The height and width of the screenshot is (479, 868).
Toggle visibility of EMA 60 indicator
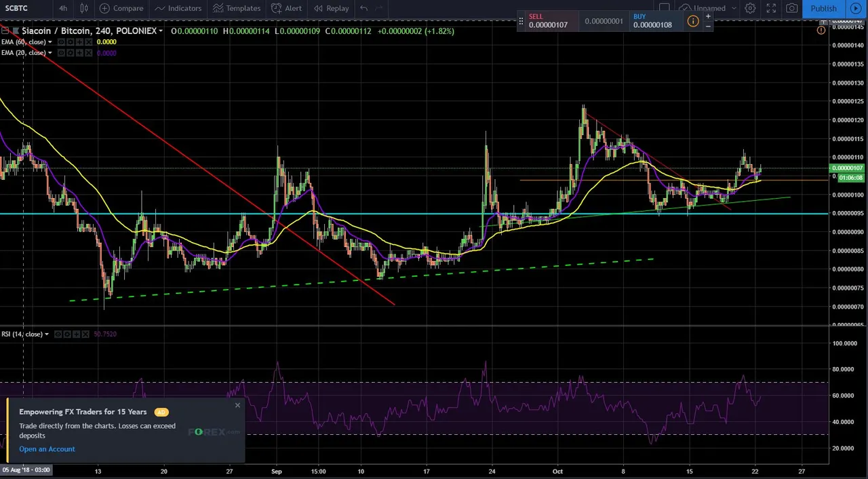tap(61, 42)
